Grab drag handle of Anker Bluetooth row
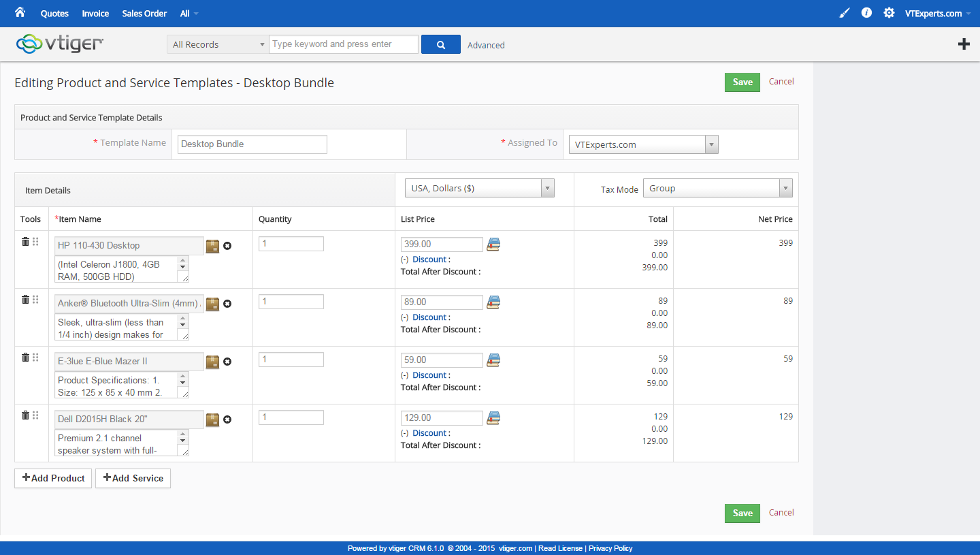Screen dimensions: 980x555 pyautogui.click(x=35, y=300)
